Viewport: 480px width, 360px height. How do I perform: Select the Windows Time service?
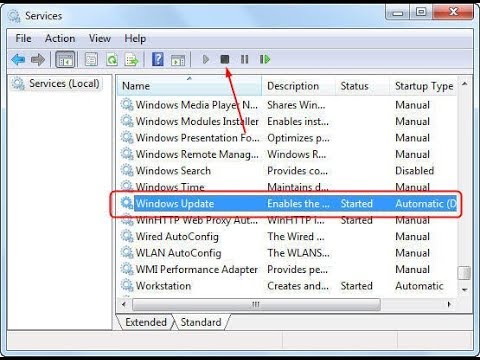point(170,187)
